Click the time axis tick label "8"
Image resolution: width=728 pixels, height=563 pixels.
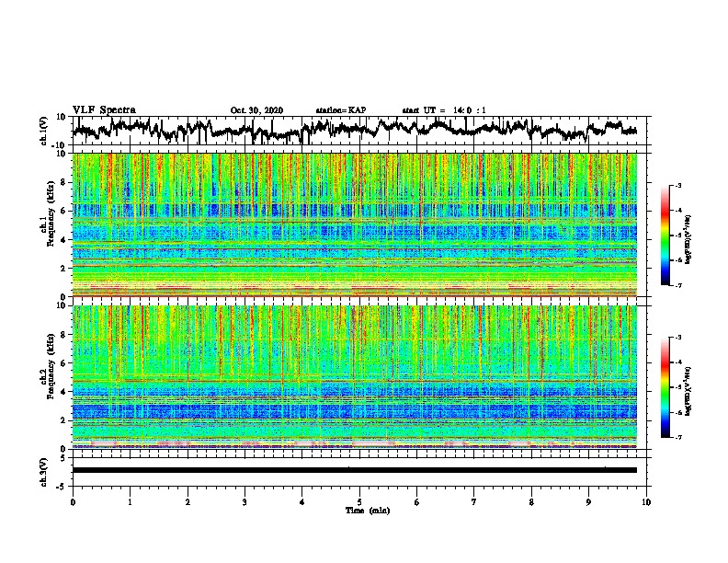(531, 502)
